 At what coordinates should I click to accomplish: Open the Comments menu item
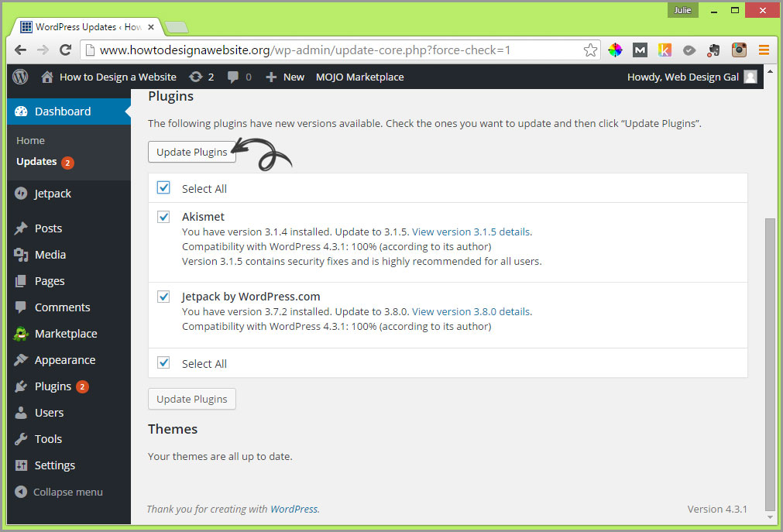(69, 307)
